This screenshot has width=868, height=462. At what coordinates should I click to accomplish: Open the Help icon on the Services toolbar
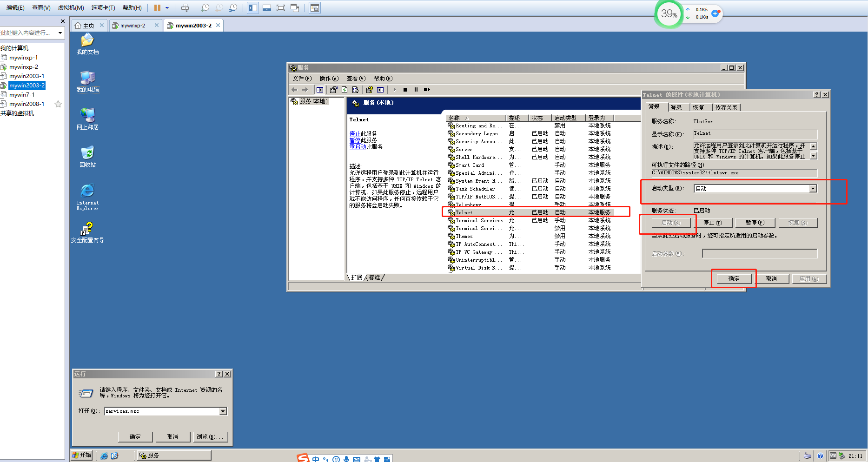coord(369,89)
